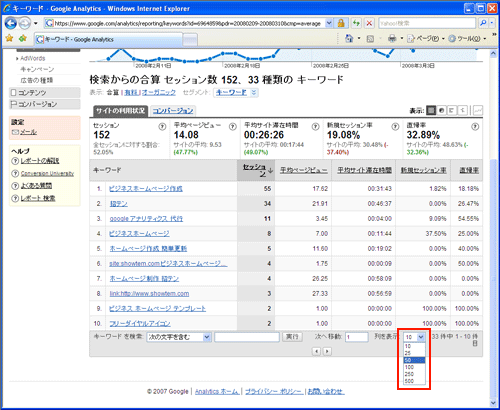Click IE refresh button in address bar
Image resolution: width=500 pixels, height=410 pixels.
tap(356, 23)
